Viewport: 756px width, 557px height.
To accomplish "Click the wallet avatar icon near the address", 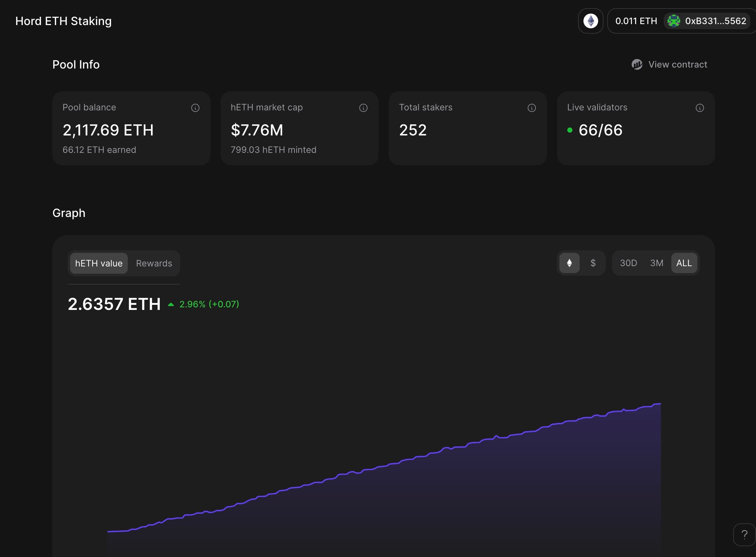I will (674, 21).
